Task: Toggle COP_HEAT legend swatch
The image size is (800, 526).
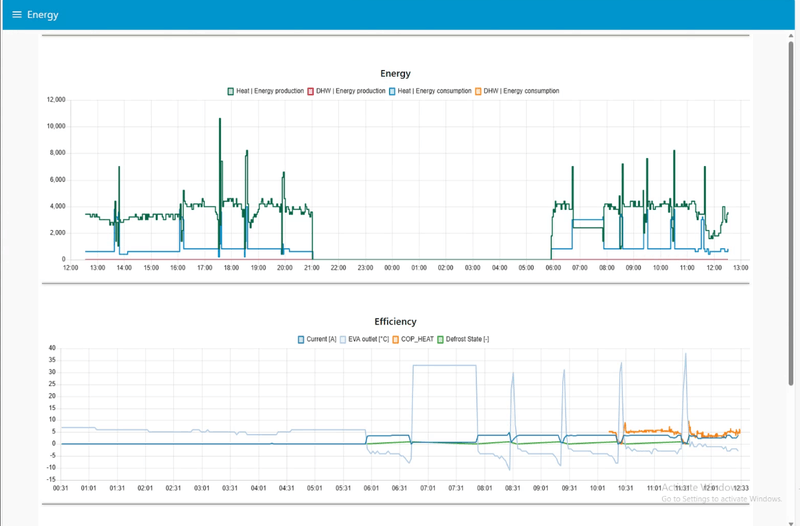Action: [395, 339]
